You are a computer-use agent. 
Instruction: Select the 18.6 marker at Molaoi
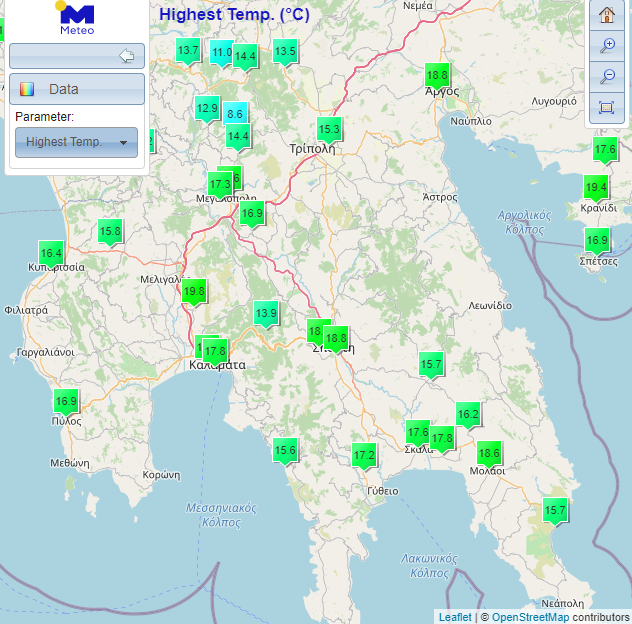coord(489,455)
